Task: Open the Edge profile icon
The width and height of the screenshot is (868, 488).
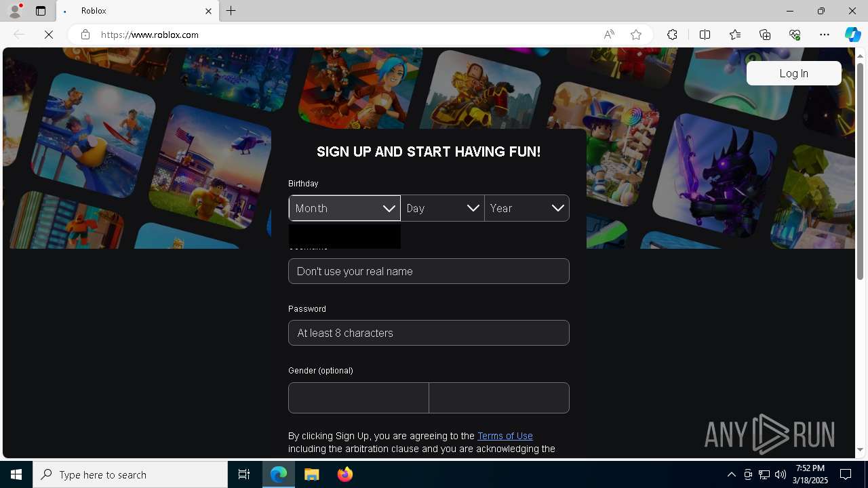Action: pos(15,11)
